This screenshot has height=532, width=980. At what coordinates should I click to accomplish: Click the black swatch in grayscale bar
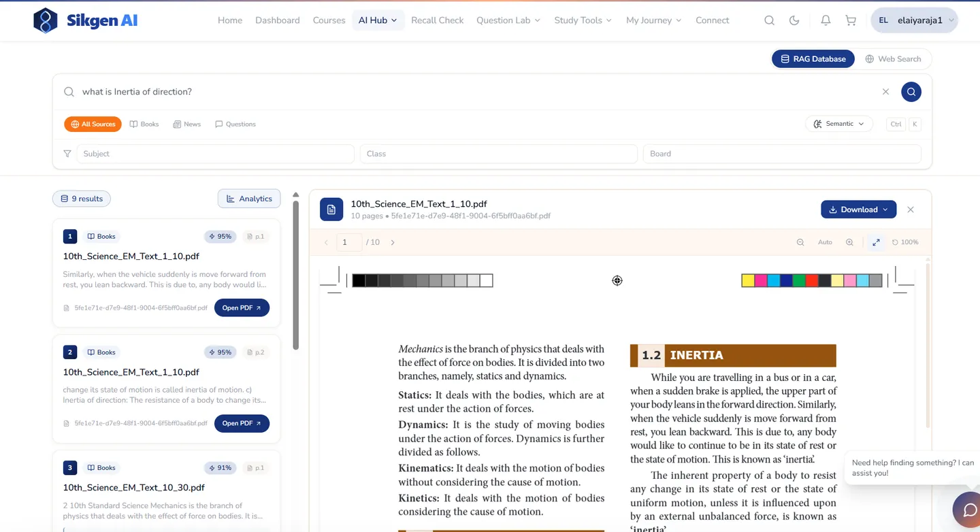pos(359,280)
